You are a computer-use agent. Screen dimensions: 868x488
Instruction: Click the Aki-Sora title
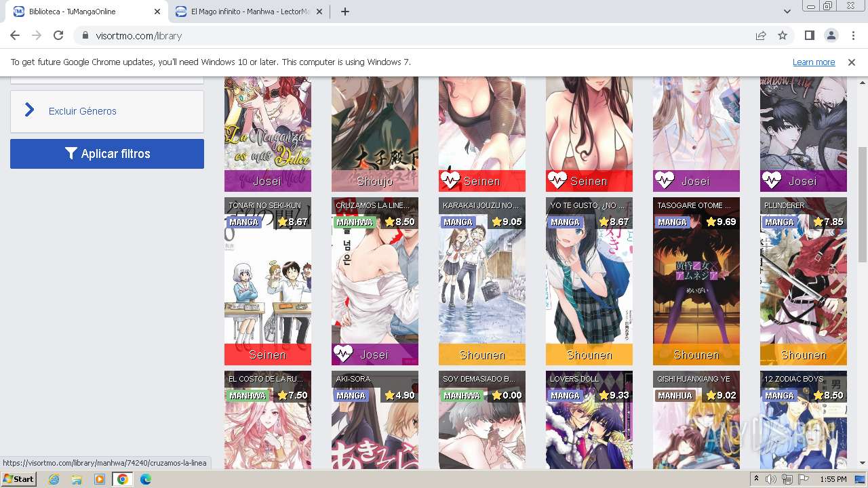click(x=353, y=379)
